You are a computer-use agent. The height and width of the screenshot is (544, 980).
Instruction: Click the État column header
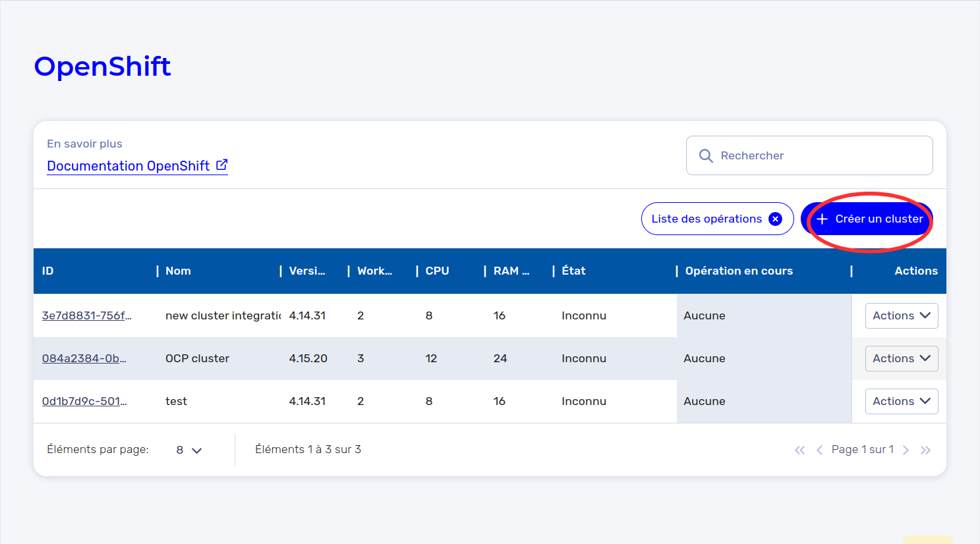coord(573,271)
